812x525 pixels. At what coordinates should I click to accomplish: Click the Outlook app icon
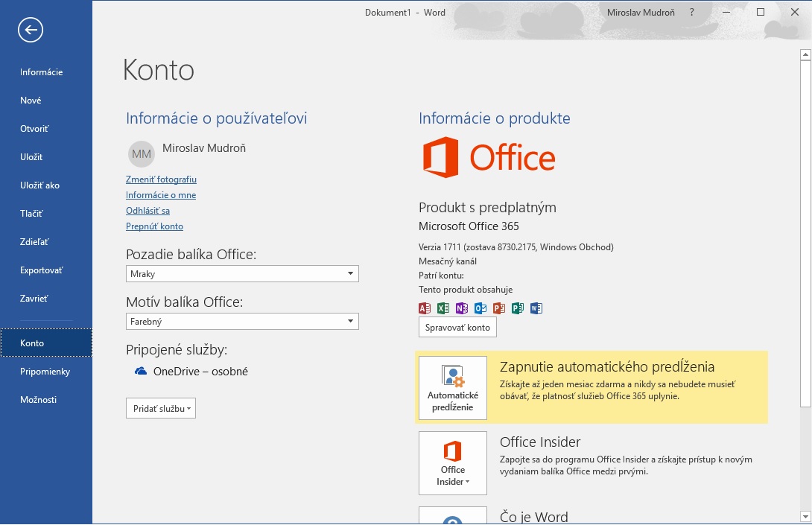(x=480, y=308)
